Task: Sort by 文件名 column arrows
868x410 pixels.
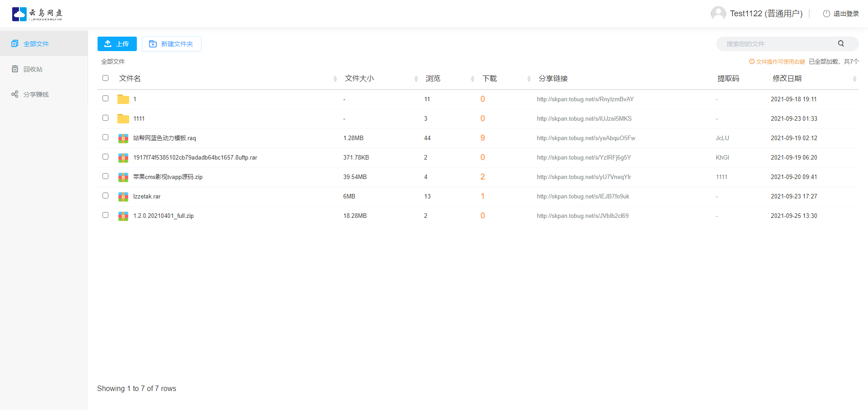Action: tap(335, 79)
